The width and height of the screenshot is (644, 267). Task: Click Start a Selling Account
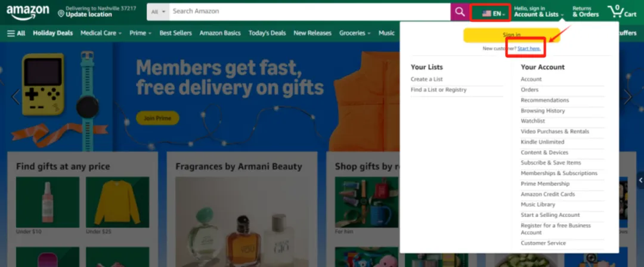pyautogui.click(x=550, y=215)
